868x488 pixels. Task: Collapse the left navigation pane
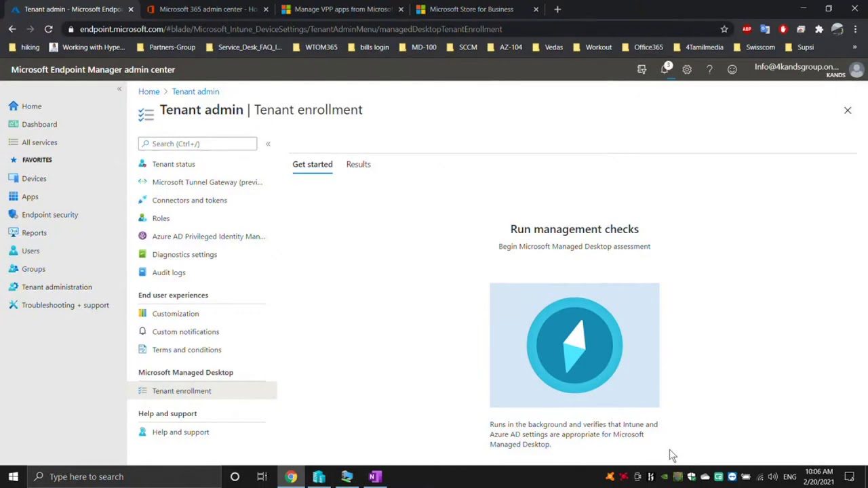pos(119,89)
